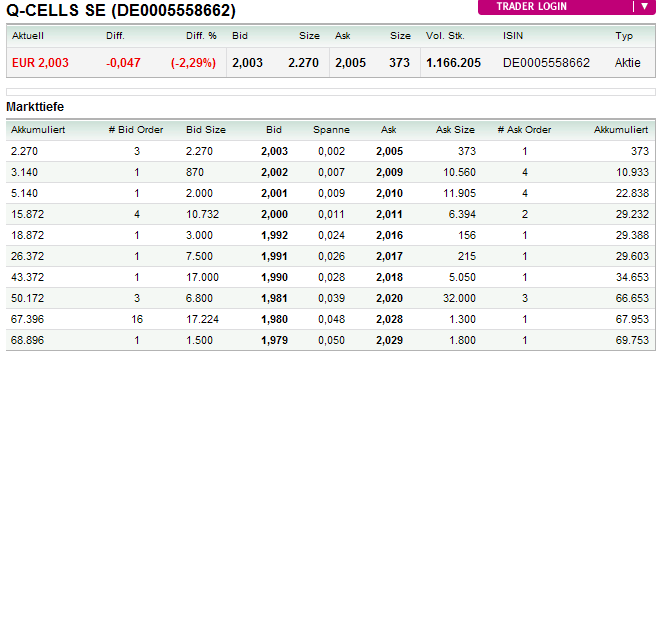
Task: Click the bid price 1,991
Action: (x=274, y=256)
